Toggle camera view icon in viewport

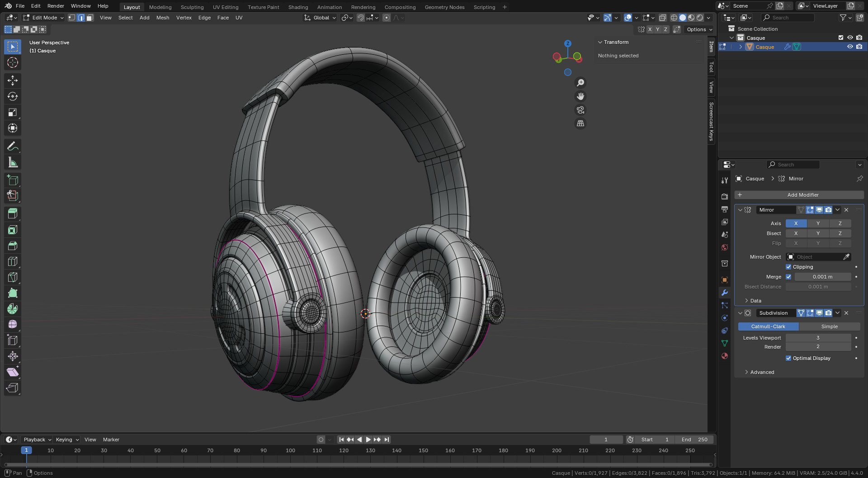point(580,110)
